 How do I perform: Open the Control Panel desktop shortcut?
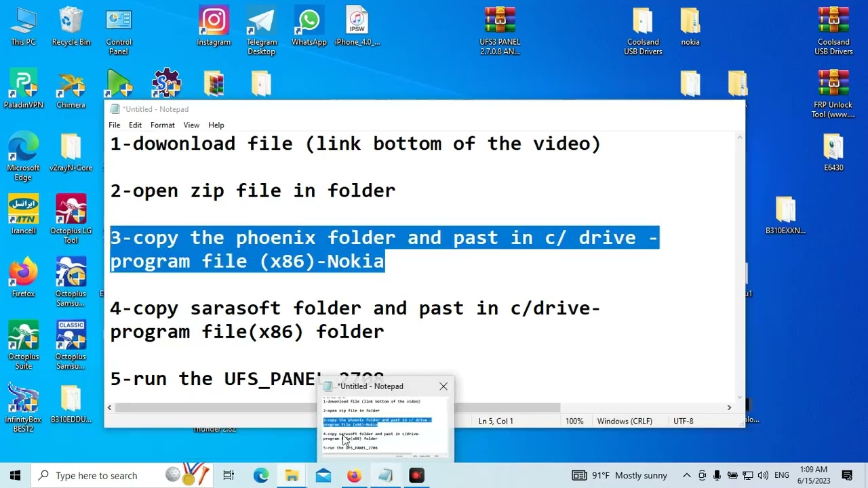click(x=119, y=32)
